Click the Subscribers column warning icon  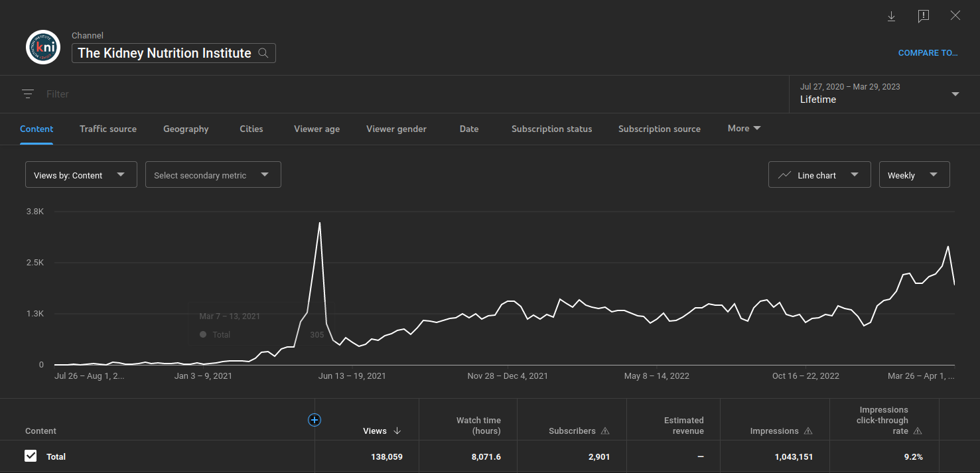[x=605, y=431]
